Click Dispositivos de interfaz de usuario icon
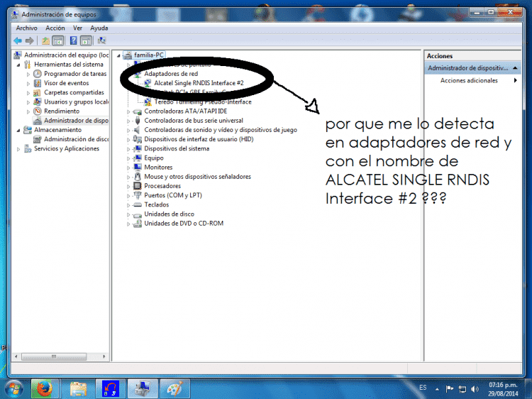532x399 pixels. click(x=137, y=139)
